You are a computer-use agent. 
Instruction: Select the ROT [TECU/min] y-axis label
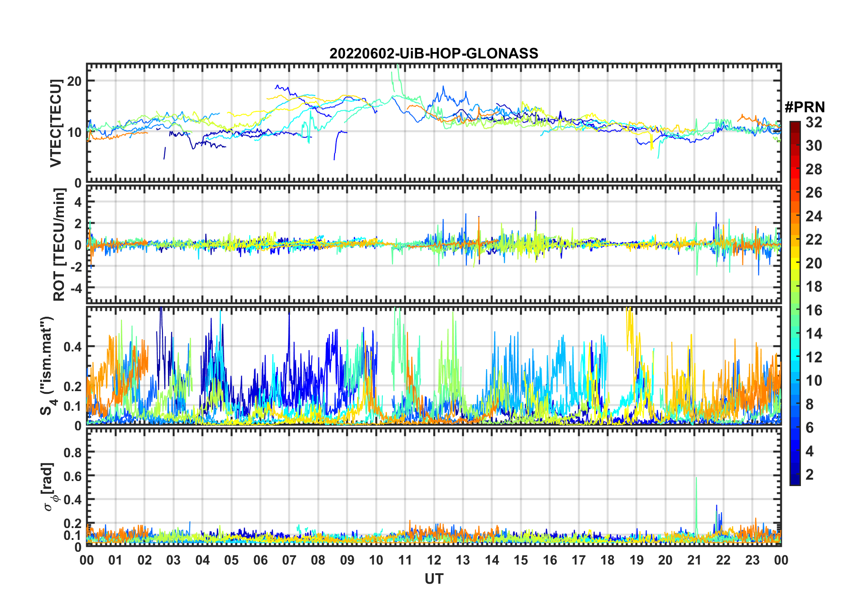coord(59,245)
